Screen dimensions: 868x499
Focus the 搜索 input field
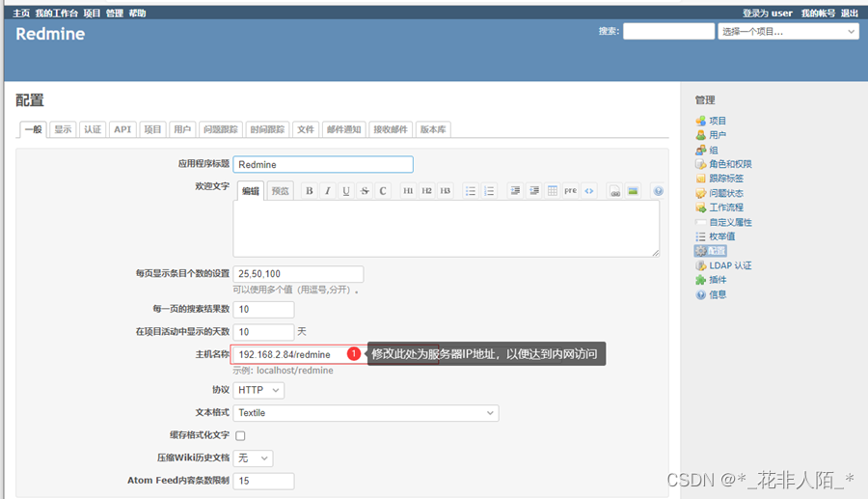pyautogui.click(x=668, y=32)
